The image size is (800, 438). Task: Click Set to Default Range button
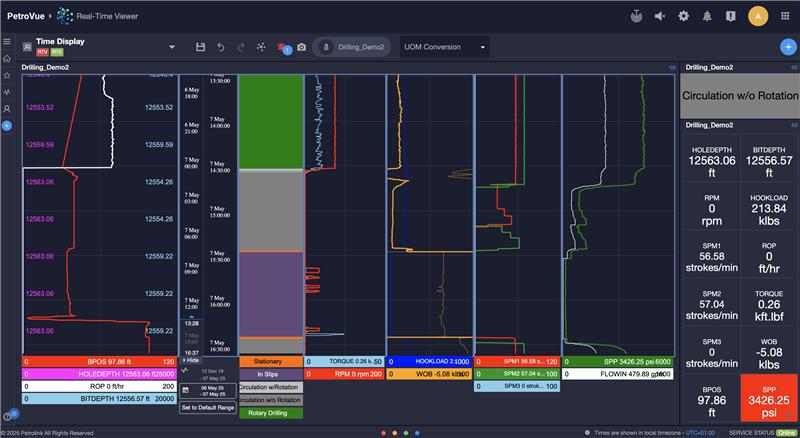tap(208, 408)
